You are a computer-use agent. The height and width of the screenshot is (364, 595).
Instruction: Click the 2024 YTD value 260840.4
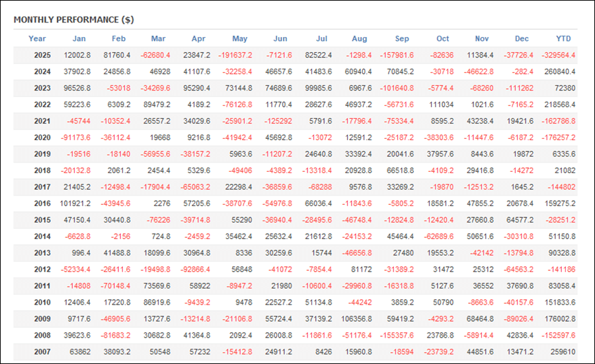click(559, 71)
